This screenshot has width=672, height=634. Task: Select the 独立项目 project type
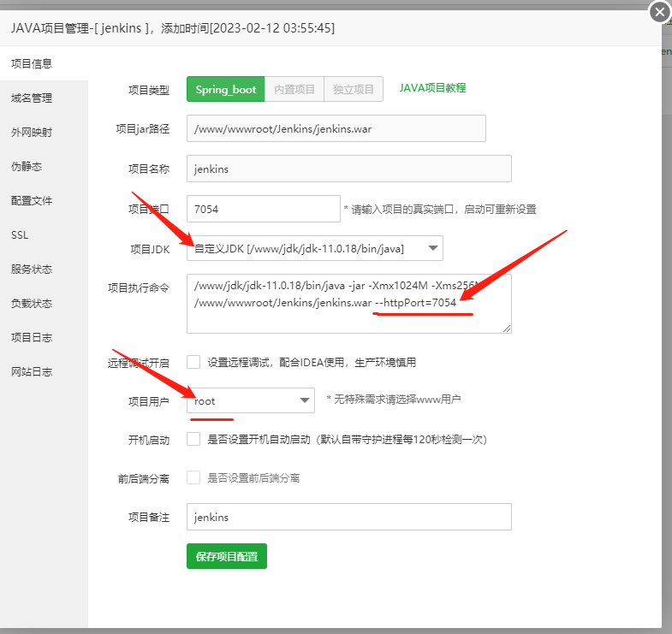(354, 89)
